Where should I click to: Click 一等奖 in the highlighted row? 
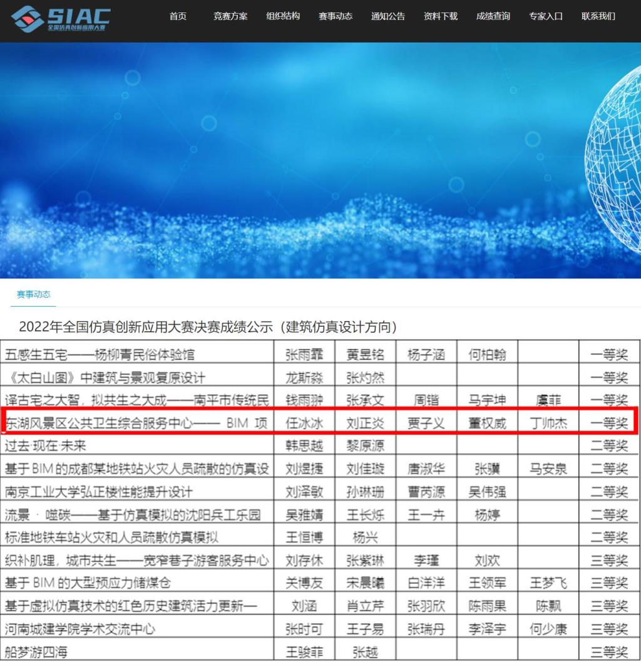[608, 423]
